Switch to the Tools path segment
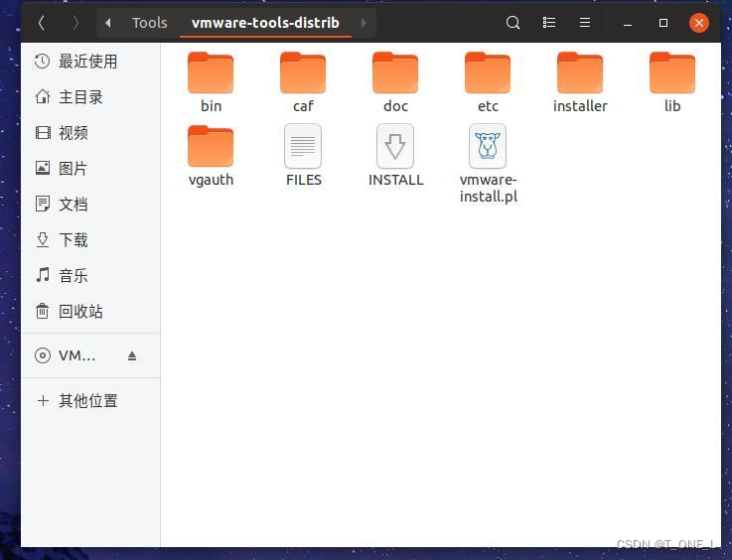This screenshot has width=732, height=560. point(149,23)
